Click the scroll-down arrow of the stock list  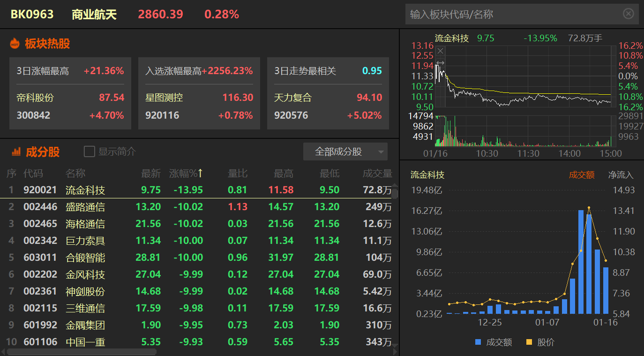395,346
